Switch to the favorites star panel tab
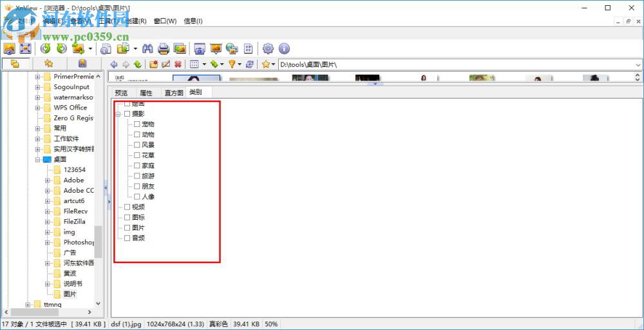The height and width of the screenshot is (330, 644). [48, 64]
